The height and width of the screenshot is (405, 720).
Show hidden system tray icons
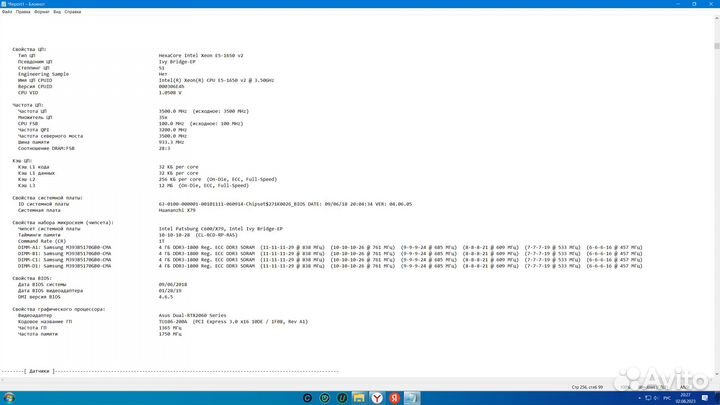coord(640,398)
